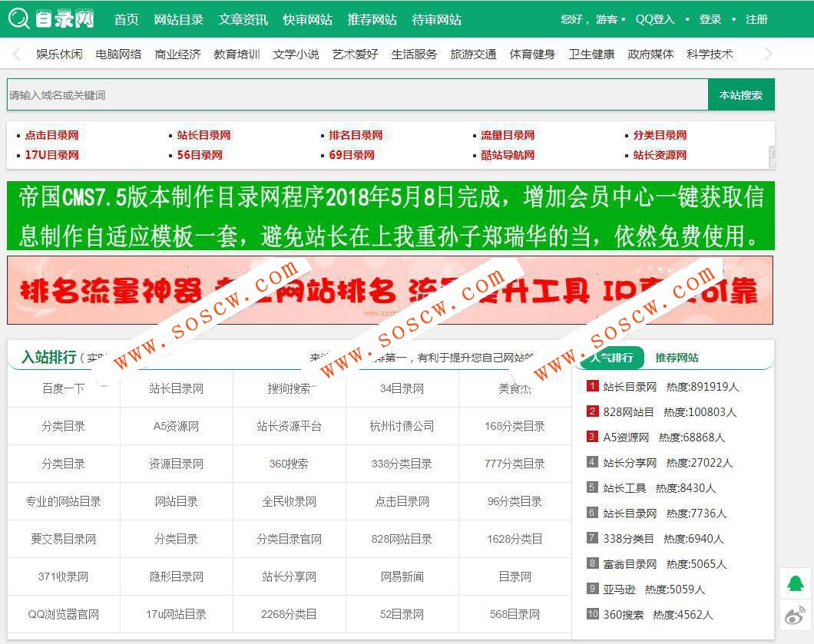Viewport: 814px width, 644px height.
Task: Open the 待审网站 nav item
Action: point(436,20)
